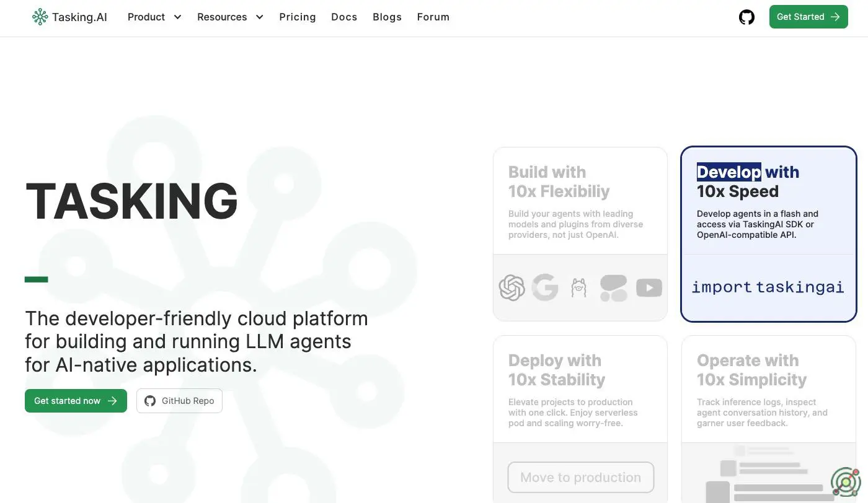This screenshot has height=503, width=868.
Task: Visit the Forum page
Action: [x=433, y=17]
